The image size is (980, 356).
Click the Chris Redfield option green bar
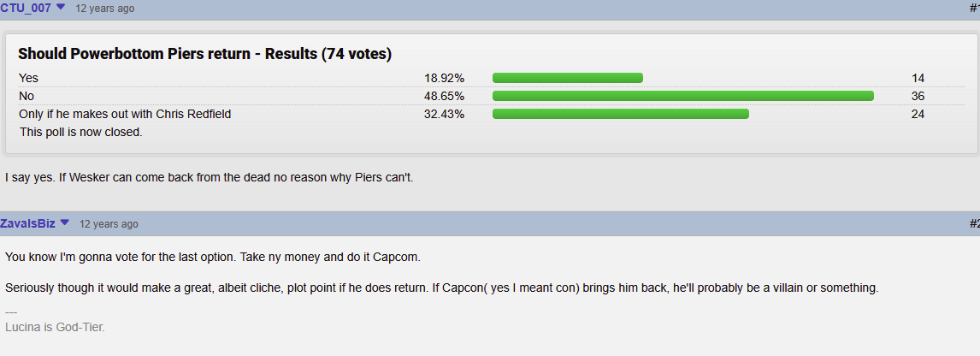click(x=621, y=114)
